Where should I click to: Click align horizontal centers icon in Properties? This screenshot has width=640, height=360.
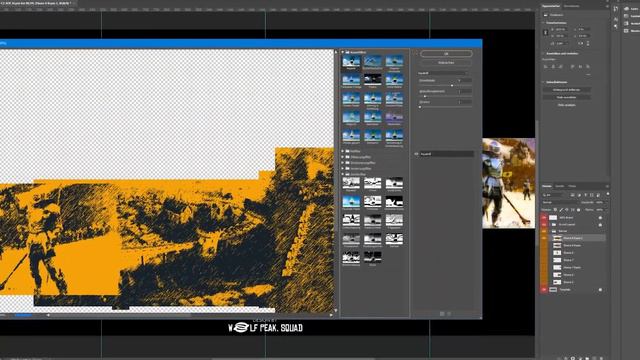[x=553, y=66]
